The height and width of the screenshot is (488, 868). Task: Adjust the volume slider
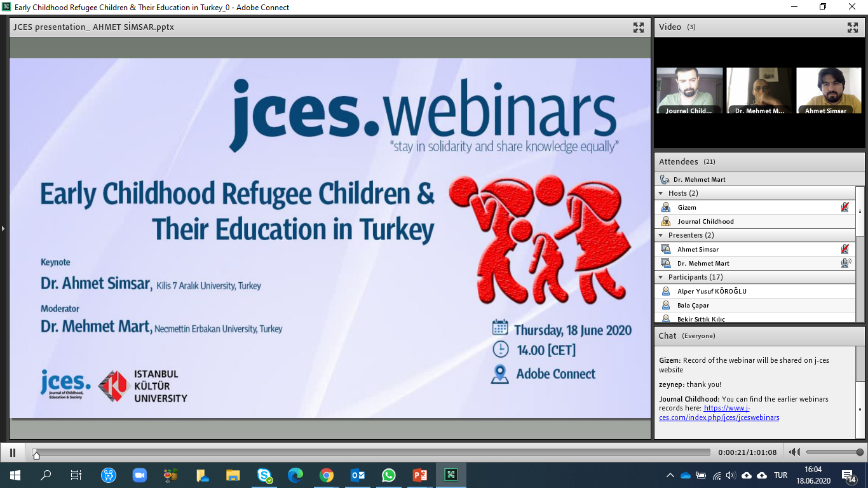coord(834,452)
